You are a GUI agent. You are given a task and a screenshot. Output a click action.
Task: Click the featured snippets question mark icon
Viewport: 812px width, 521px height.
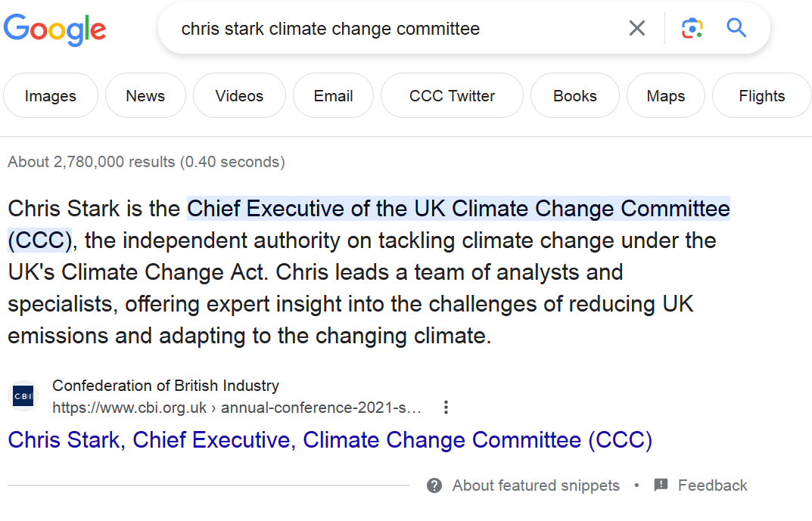(x=434, y=485)
